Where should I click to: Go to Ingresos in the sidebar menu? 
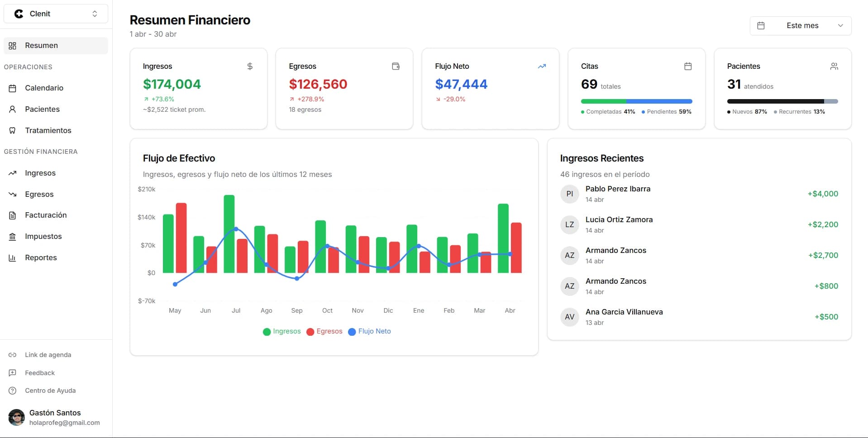pos(40,173)
